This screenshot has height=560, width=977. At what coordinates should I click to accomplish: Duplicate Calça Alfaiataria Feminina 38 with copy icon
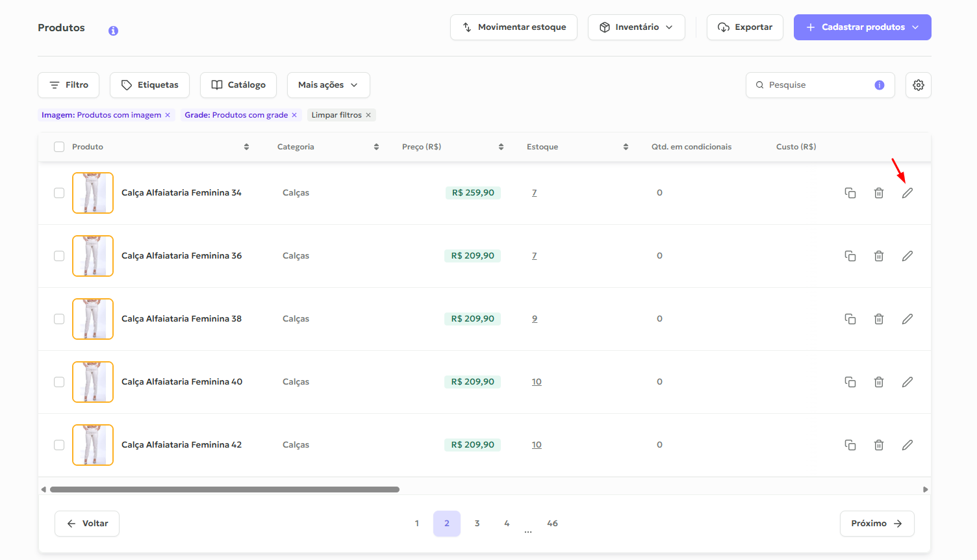[850, 319]
